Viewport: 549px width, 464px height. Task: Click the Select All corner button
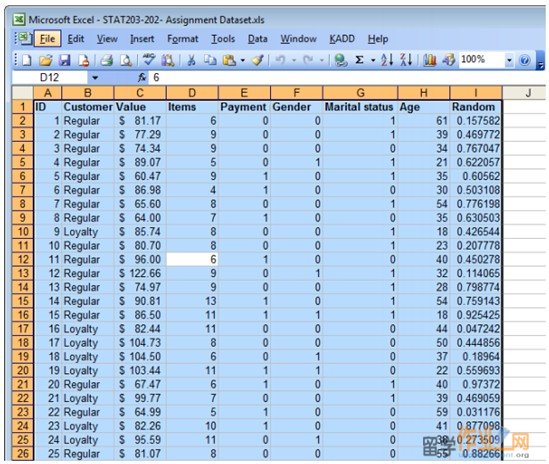point(23,93)
